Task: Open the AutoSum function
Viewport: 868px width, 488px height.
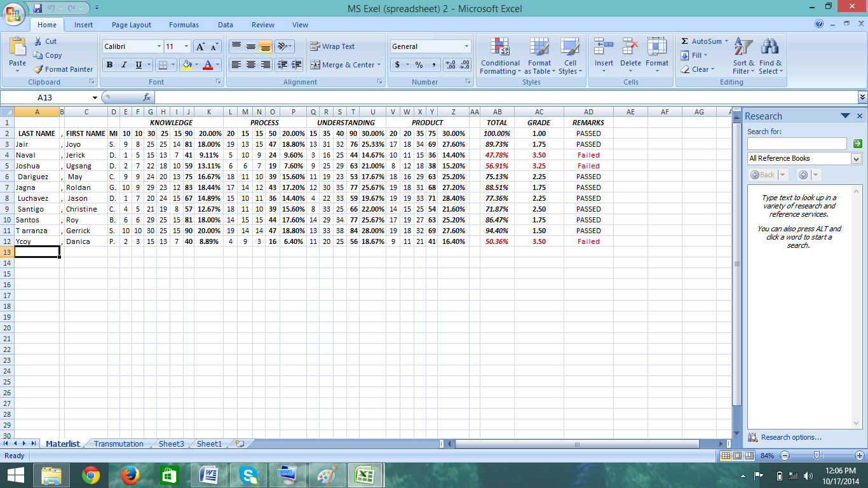Action: tap(700, 40)
